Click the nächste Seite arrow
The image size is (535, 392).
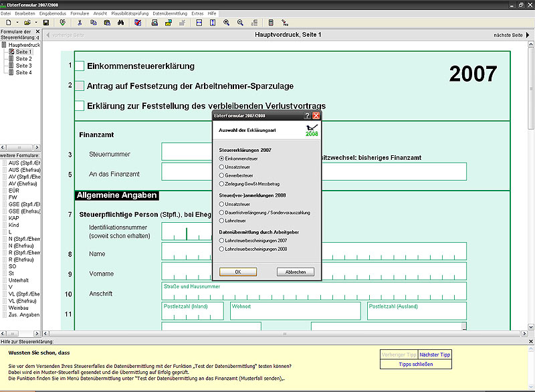tap(528, 35)
